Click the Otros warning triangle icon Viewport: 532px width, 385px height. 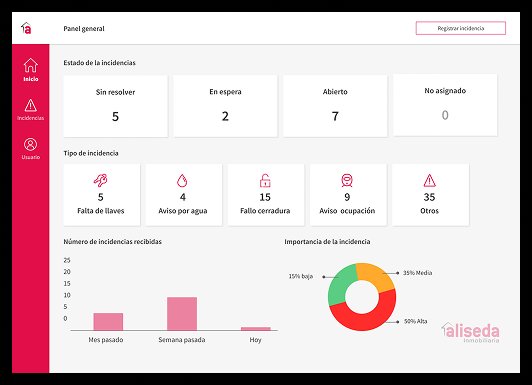[430, 180]
